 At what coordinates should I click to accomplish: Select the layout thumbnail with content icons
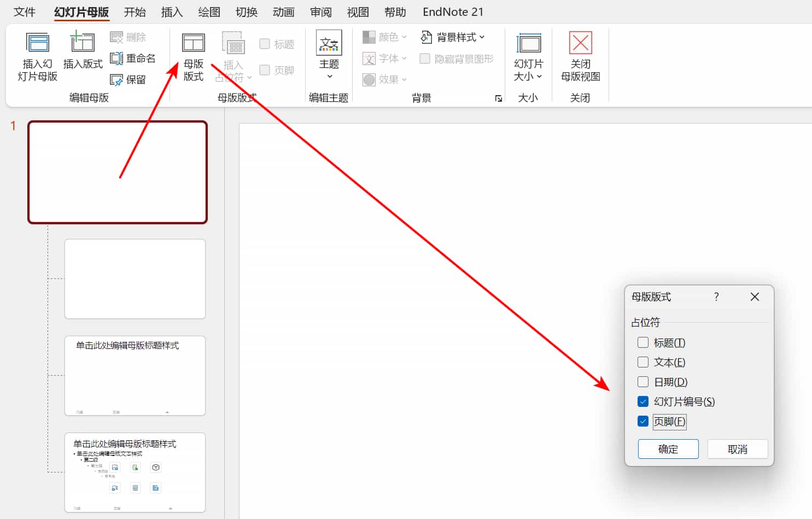(x=135, y=473)
